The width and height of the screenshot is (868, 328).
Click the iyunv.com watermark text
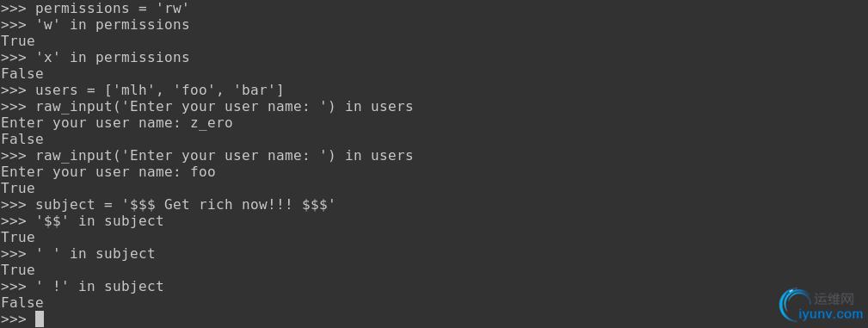[830, 315]
